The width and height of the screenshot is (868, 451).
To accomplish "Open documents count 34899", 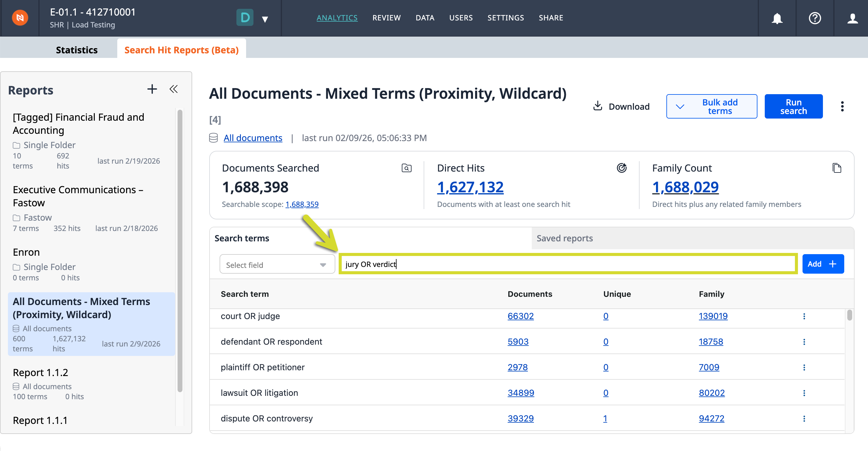I will pyautogui.click(x=520, y=393).
